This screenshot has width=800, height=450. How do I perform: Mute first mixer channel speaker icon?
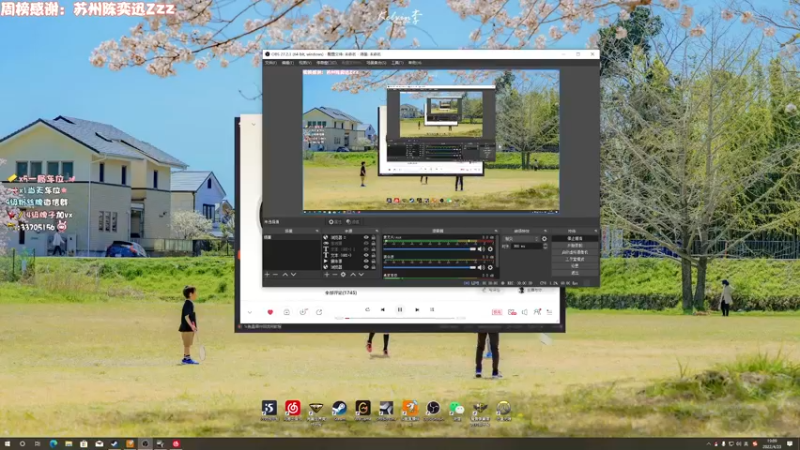481,249
